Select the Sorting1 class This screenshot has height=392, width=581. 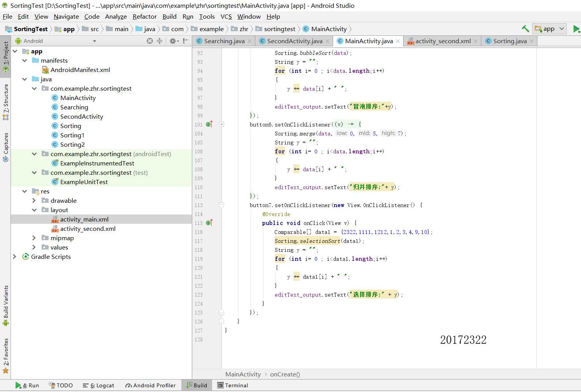coord(68,135)
